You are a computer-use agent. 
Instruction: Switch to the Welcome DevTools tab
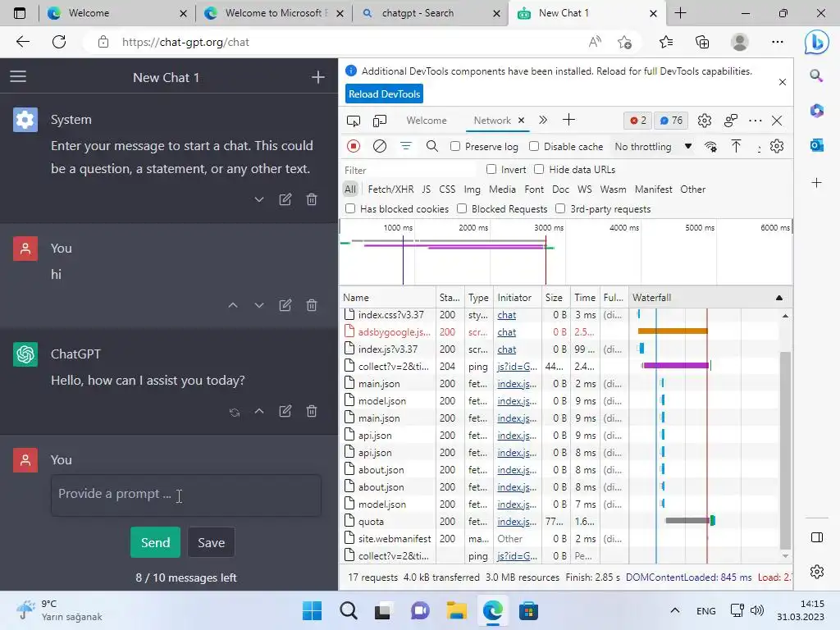click(426, 121)
